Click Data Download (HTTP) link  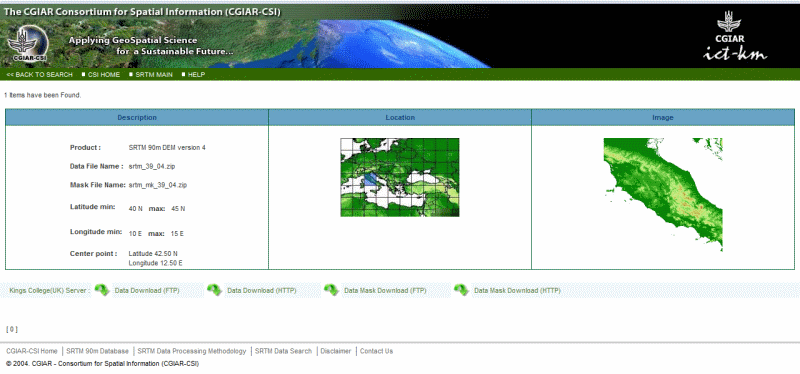tap(262, 290)
